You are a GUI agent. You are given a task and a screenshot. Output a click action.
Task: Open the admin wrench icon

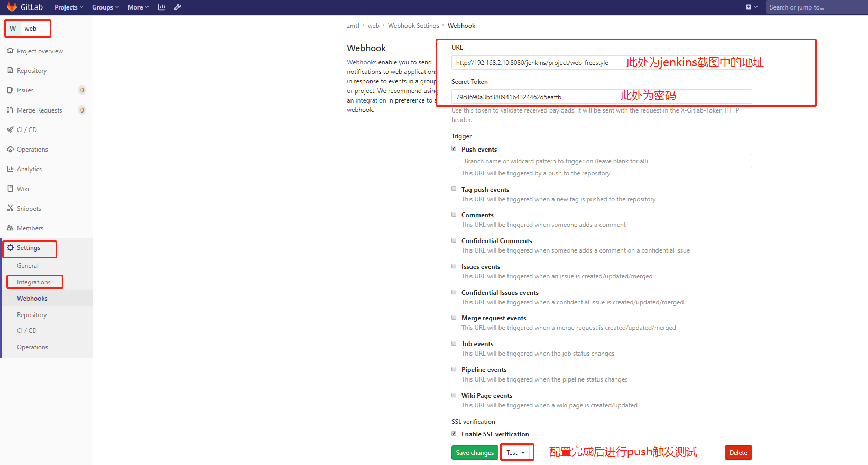(178, 7)
